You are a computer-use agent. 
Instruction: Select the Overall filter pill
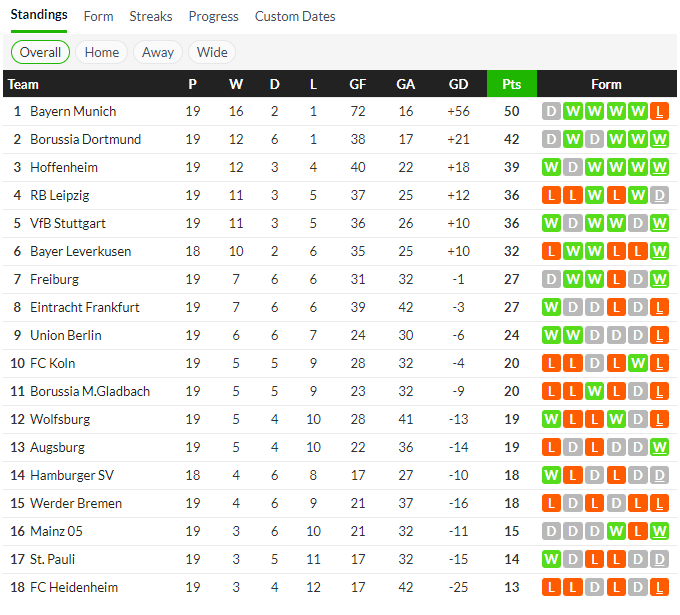(41, 52)
